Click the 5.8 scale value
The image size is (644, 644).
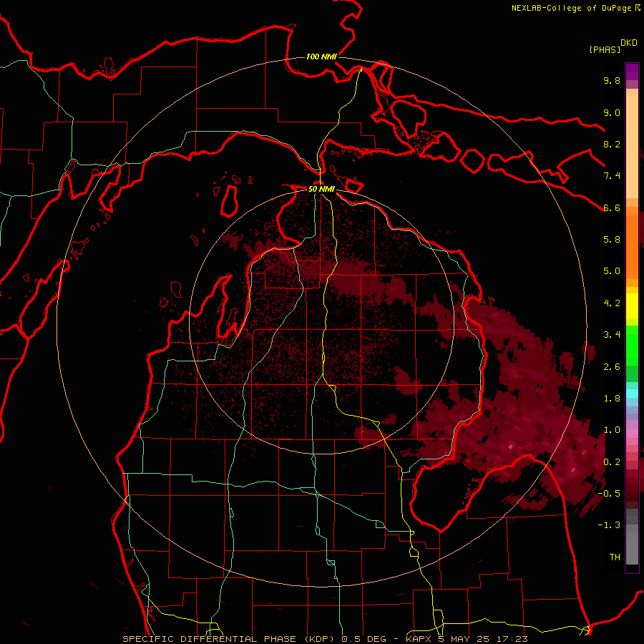[612, 240]
